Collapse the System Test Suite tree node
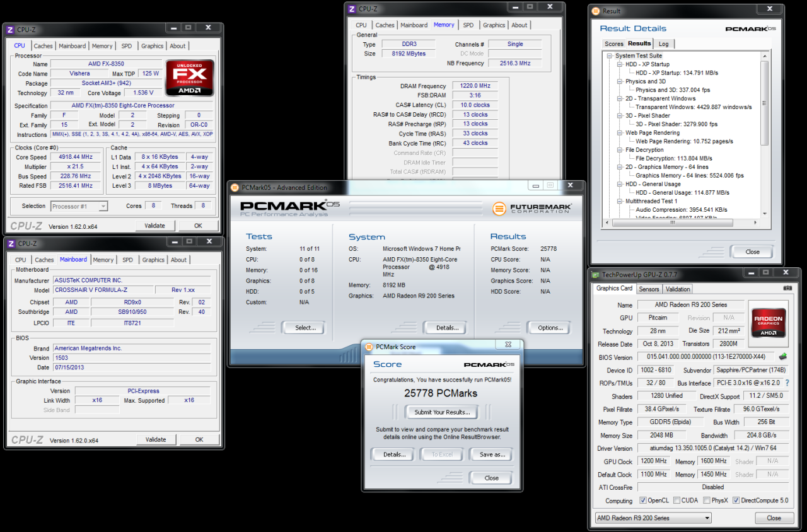This screenshot has height=532, width=807. [x=610, y=56]
